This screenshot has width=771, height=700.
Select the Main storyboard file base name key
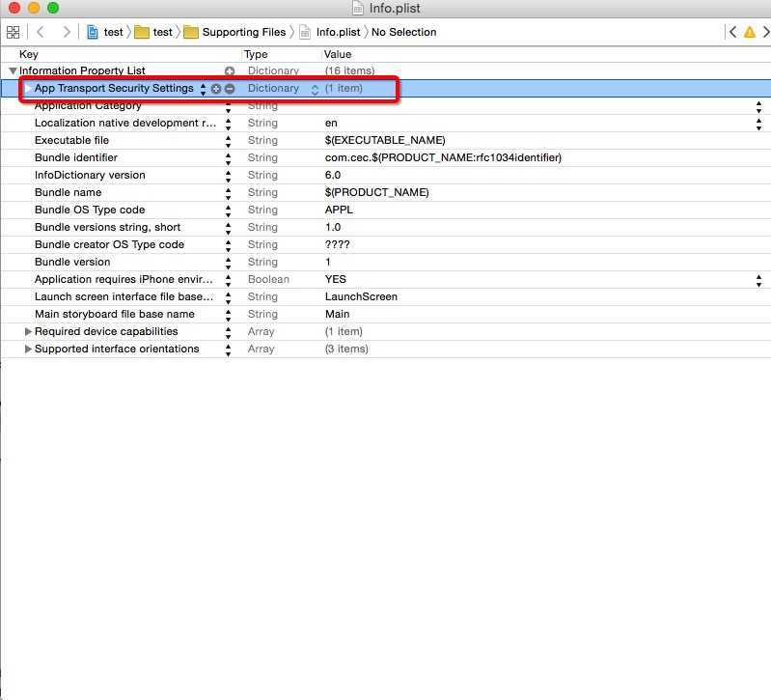[115, 314]
